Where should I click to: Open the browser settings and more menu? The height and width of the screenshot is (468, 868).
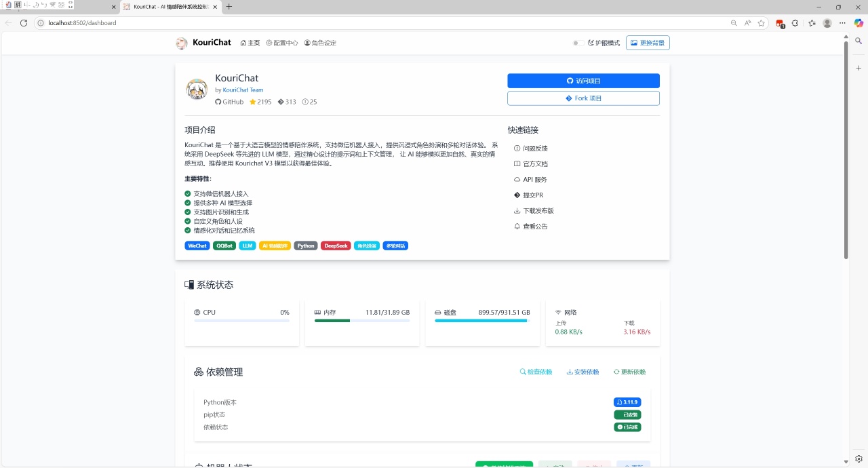click(843, 23)
